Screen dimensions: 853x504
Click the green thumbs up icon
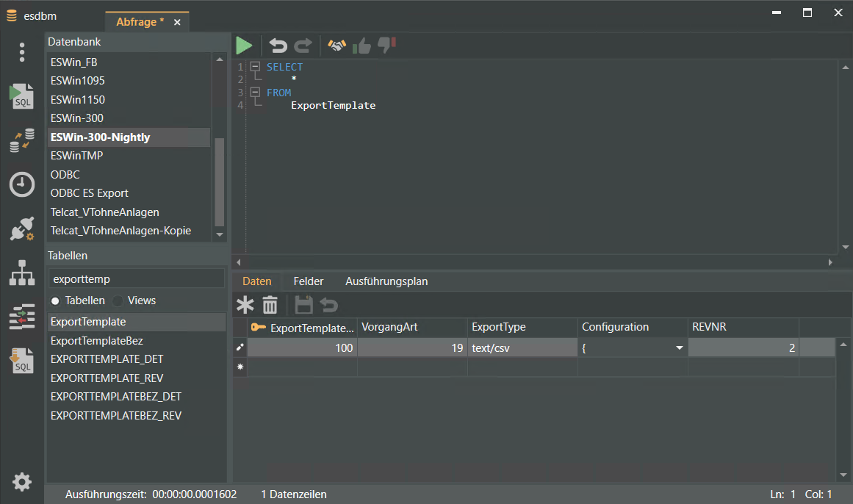361,46
